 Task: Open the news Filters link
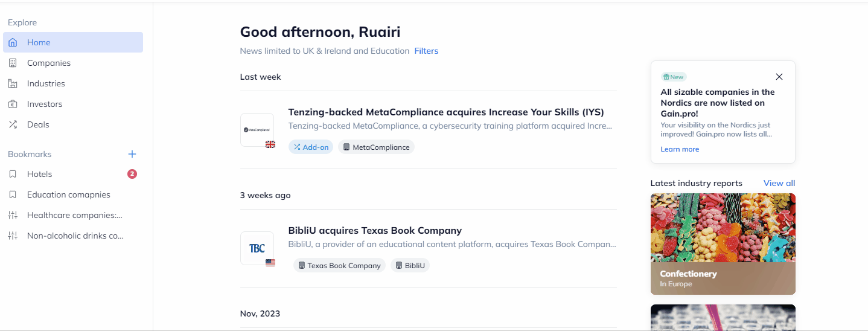(426, 51)
